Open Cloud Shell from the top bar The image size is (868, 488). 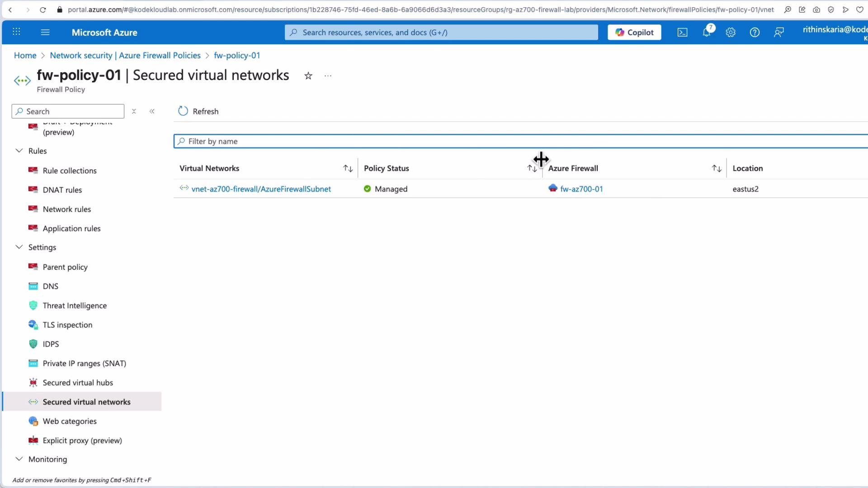pyautogui.click(x=682, y=33)
